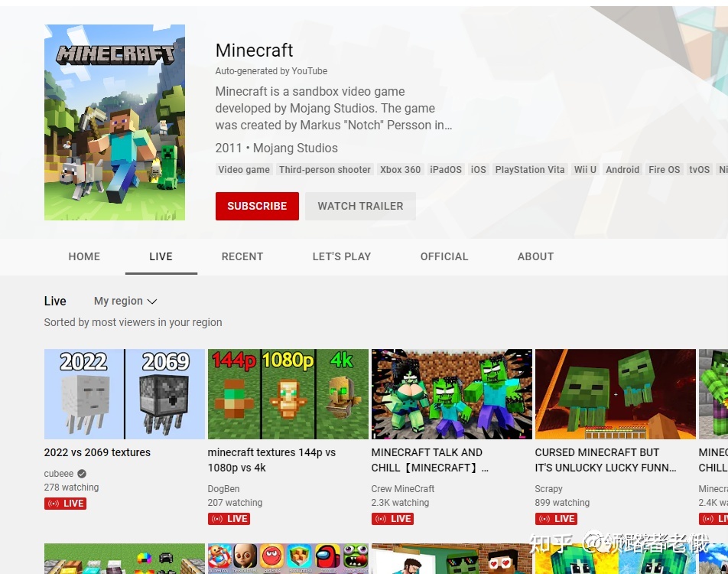
Task: Click LIVE badge under Crew MineCraft video
Action: (x=392, y=519)
